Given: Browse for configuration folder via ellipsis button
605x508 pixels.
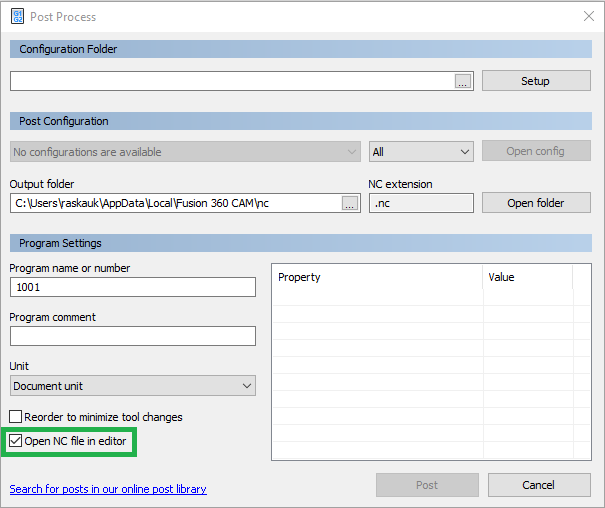Looking at the screenshot, I should click(x=462, y=82).
